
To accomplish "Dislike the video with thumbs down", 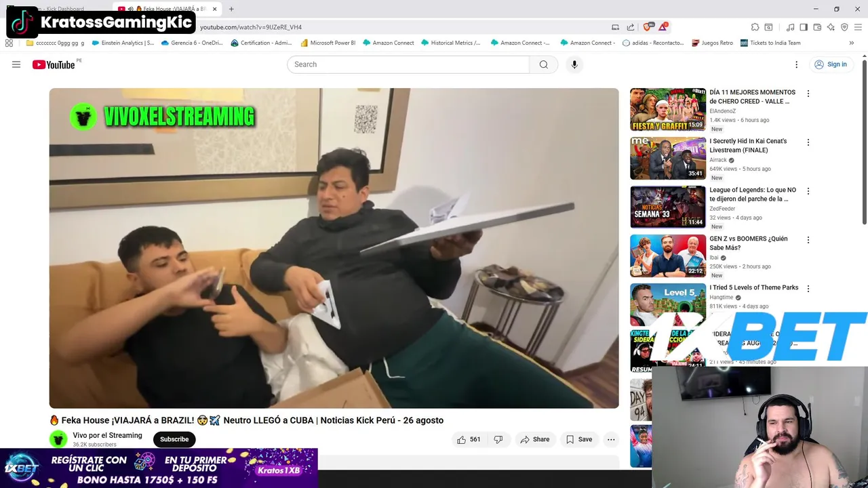I will pos(498,439).
